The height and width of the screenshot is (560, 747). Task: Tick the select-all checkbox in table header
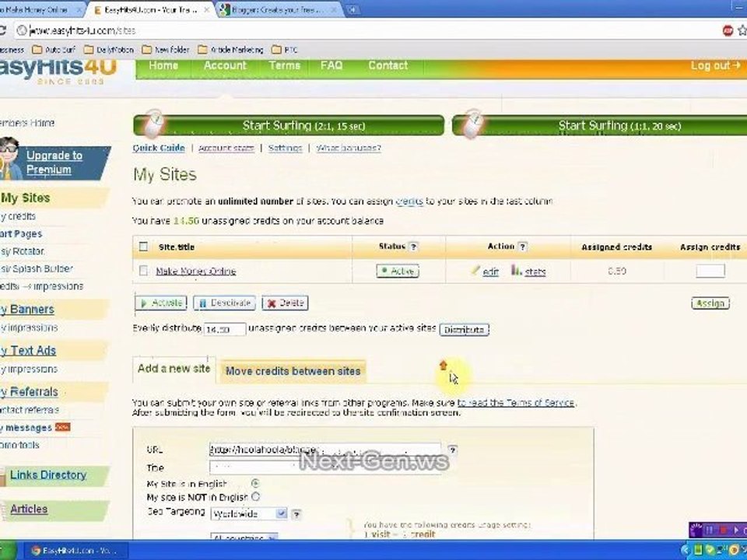143,247
